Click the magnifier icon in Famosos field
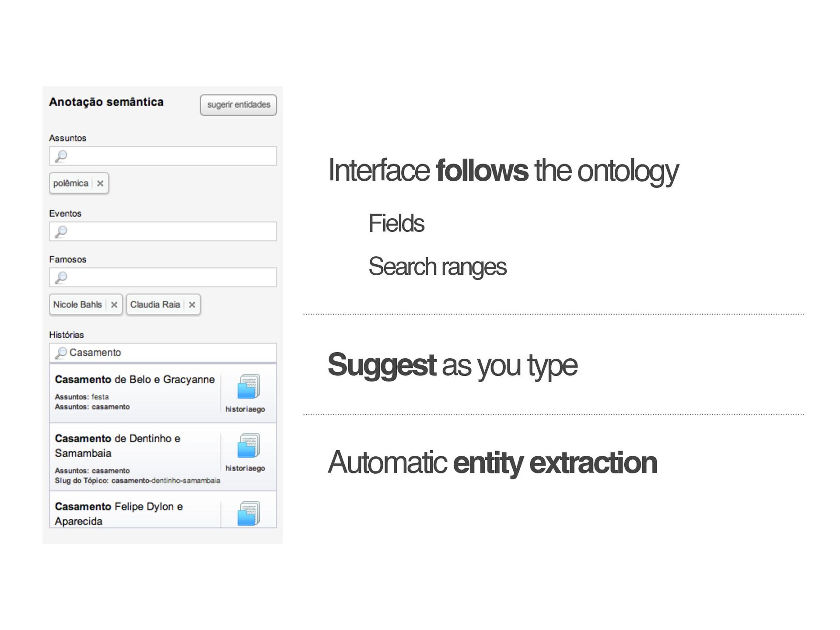Screen dimensions: 840x630 (61, 277)
